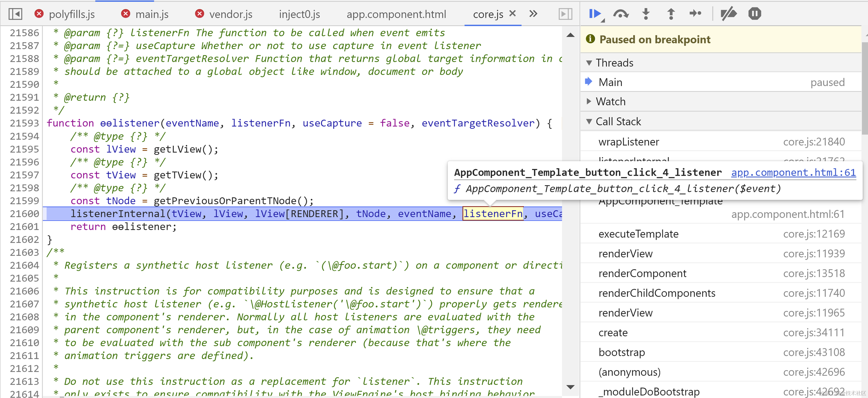Switch to the polyfills.js tab

71,14
